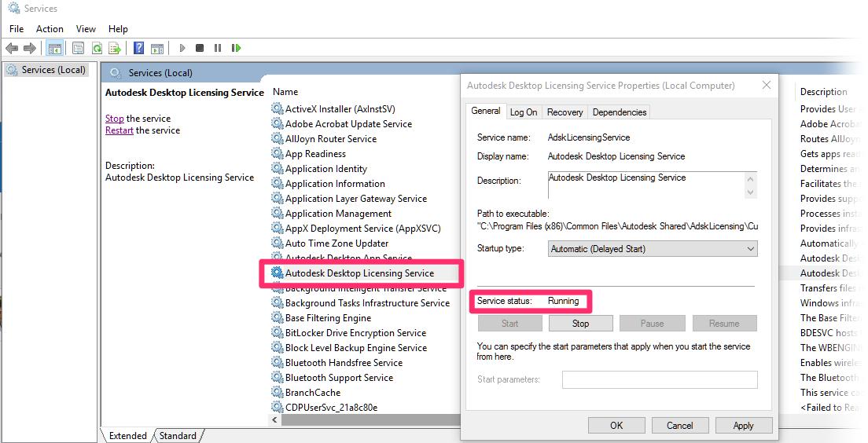Select AppX Deployment Service (AppXSVC) row
Image resolution: width=868 pixels, height=443 pixels.
click(x=365, y=228)
